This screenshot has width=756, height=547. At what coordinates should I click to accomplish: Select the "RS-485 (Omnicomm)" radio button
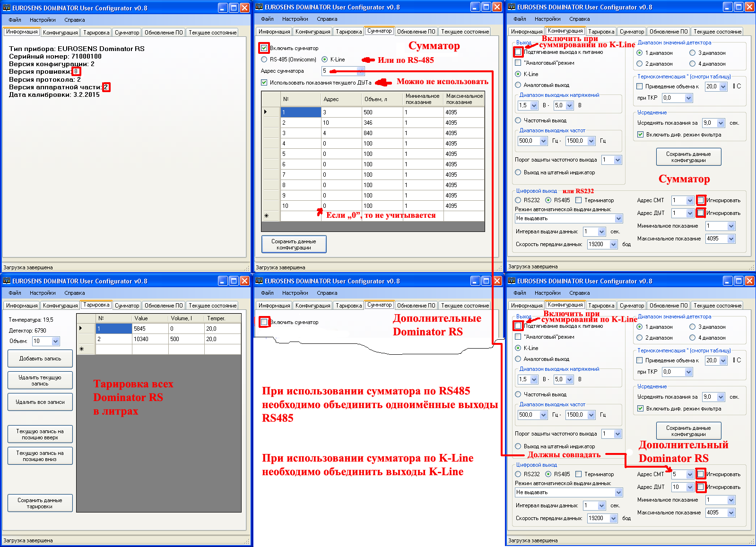(x=264, y=60)
